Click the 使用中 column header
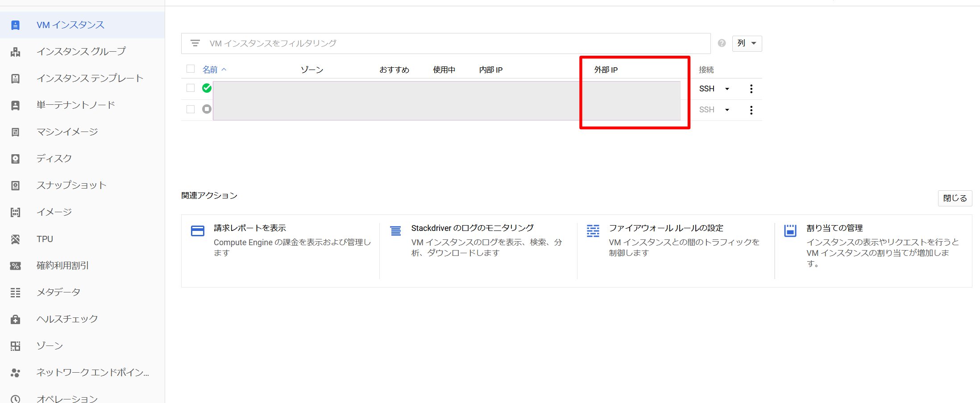 pyautogui.click(x=444, y=70)
